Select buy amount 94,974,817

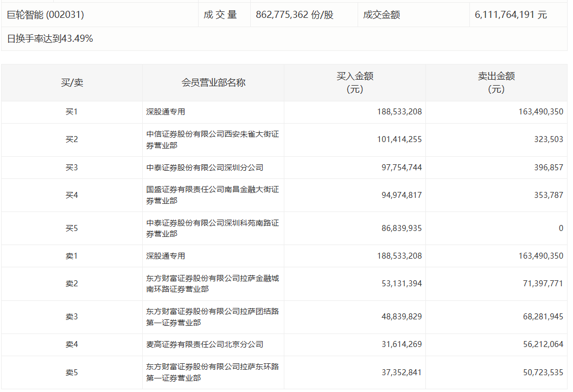[402, 195]
